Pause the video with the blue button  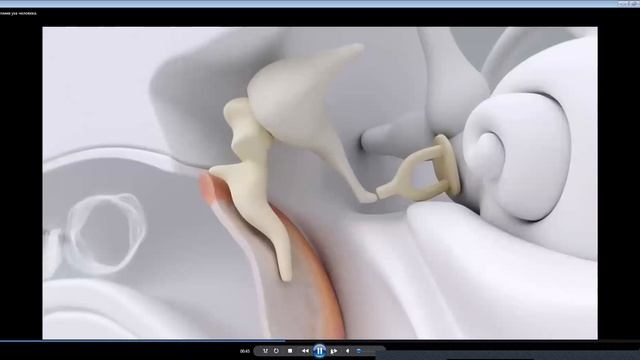click(x=319, y=351)
